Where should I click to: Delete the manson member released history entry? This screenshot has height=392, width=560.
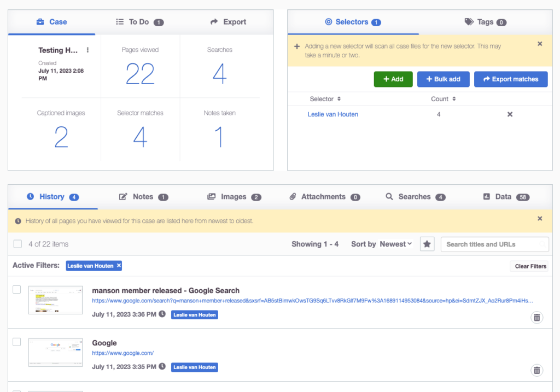click(x=537, y=317)
